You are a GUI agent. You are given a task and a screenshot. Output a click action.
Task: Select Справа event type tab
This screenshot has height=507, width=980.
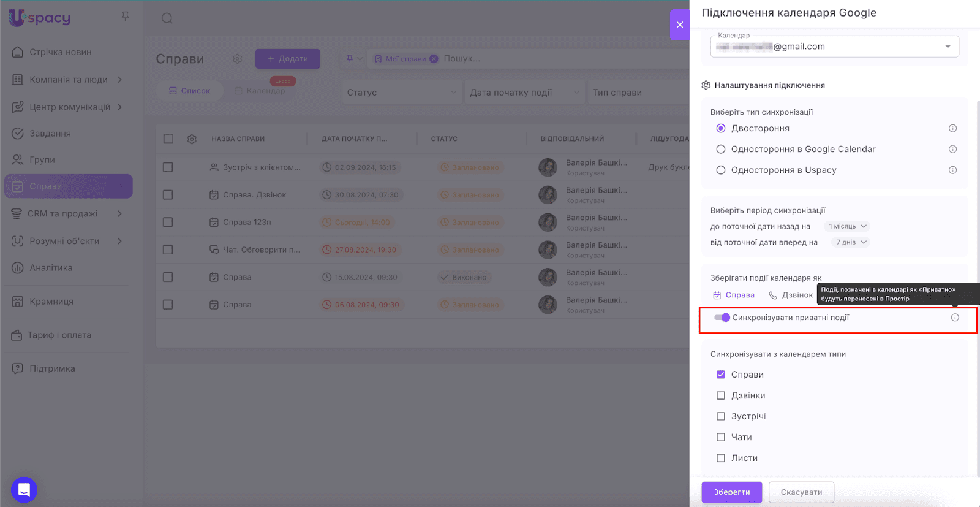pos(734,295)
